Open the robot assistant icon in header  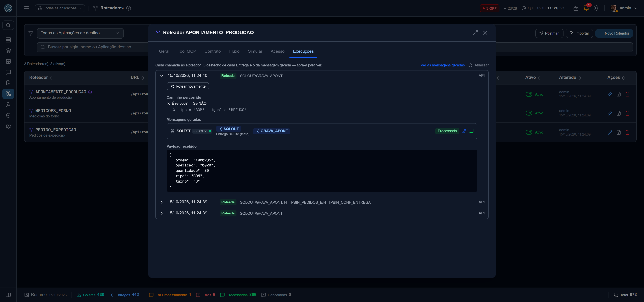(x=576, y=8)
